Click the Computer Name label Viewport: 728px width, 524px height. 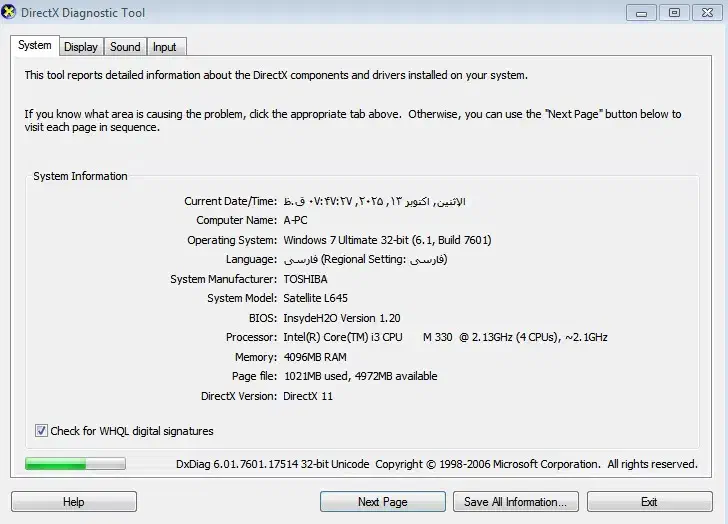236,220
